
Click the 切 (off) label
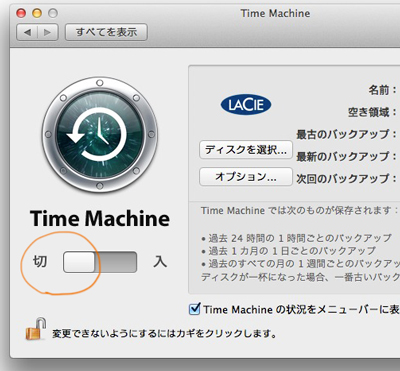40,262
